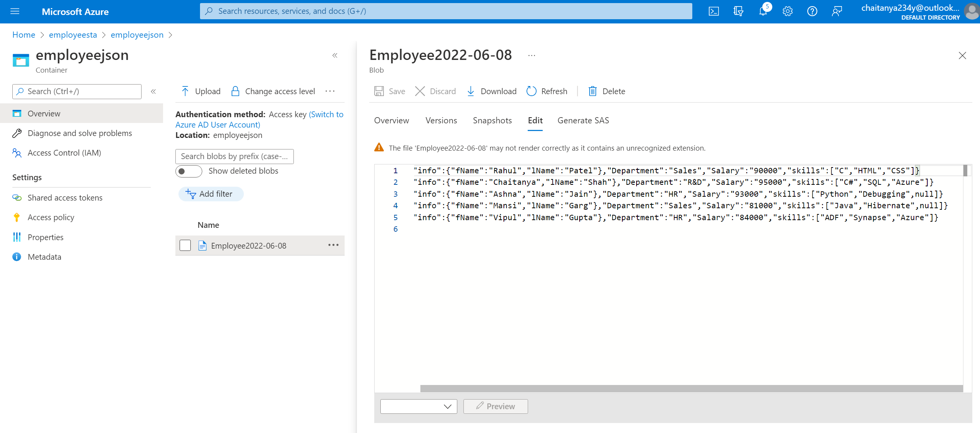The image size is (980, 433).
Task: Check the Employee2022-06-08 blob checkbox
Action: pyautogui.click(x=185, y=246)
